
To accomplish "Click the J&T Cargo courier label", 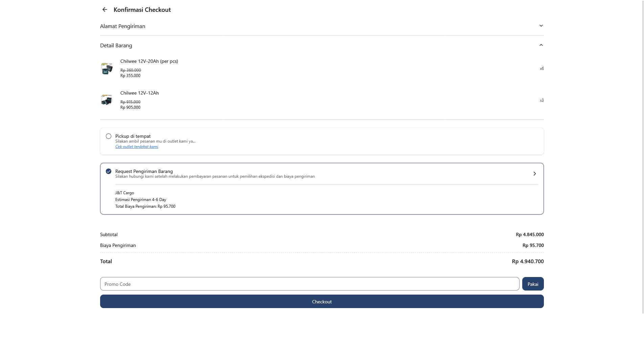I will [x=124, y=193].
